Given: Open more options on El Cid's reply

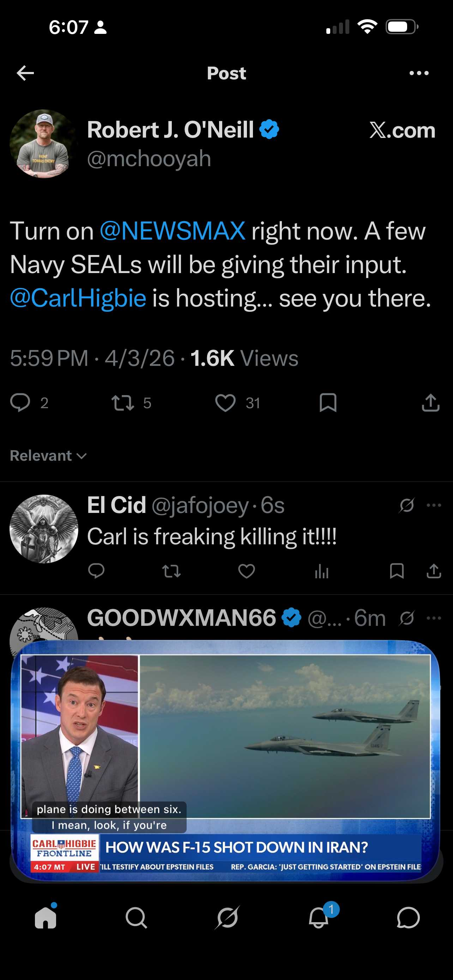Looking at the screenshot, I should point(434,505).
